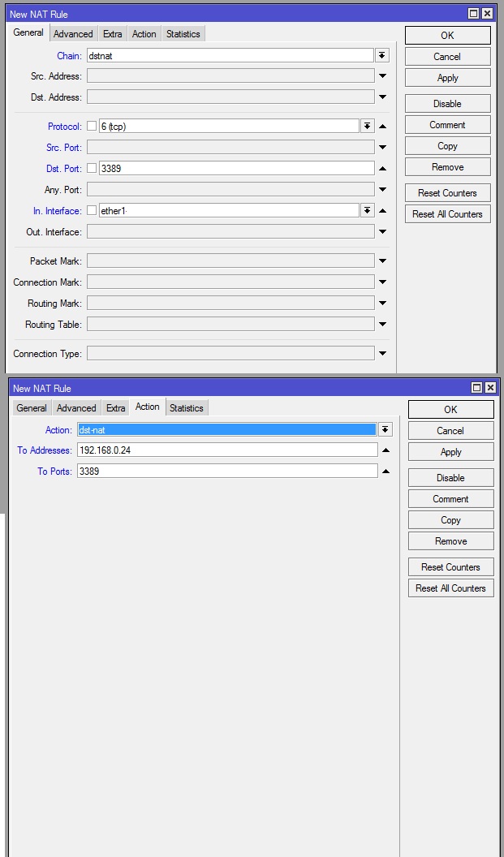
Task: Maximize the upper New NAT Rule window
Action: click(473, 14)
